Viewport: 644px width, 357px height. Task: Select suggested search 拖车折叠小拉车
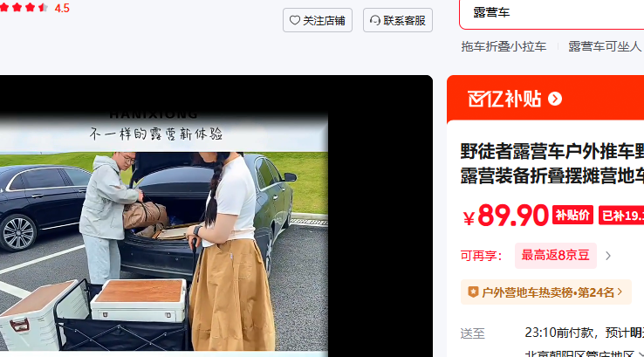point(504,46)
